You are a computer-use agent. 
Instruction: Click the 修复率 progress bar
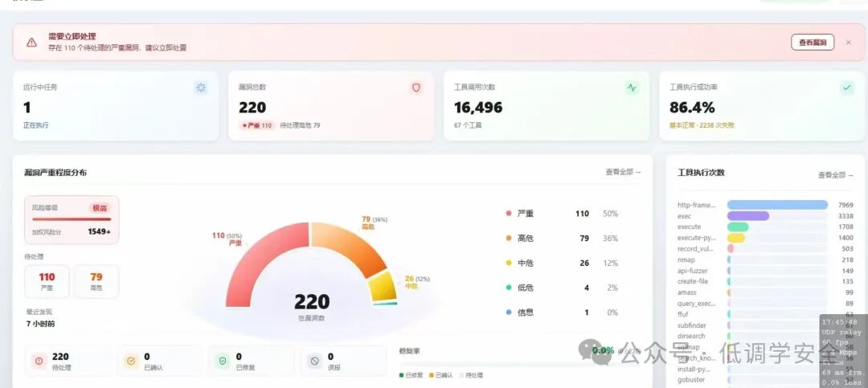[x=518, y=365]
